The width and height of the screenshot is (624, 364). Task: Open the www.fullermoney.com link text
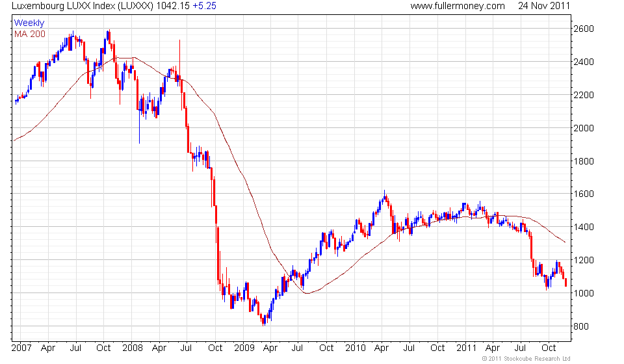tap(458, 6)
